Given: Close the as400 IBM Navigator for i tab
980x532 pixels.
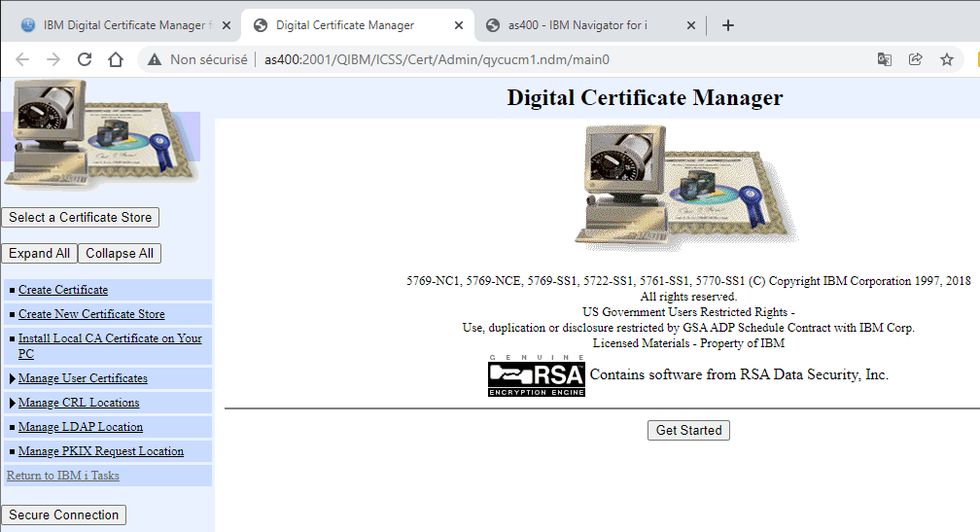Looking at the screenshot, I should (x=690, y=25).
